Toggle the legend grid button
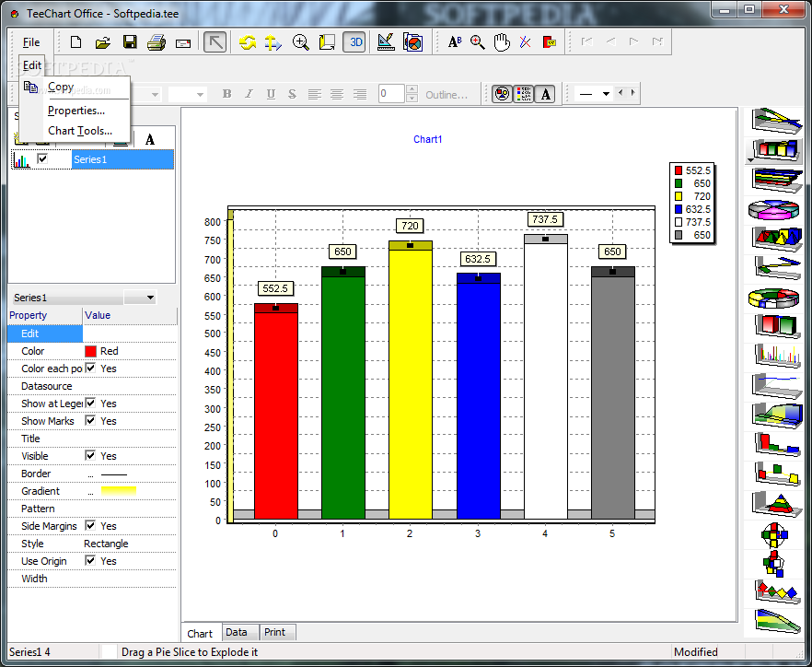Image resolution: width=812 pixels, height=667 pixels. [x=524, y=94]
